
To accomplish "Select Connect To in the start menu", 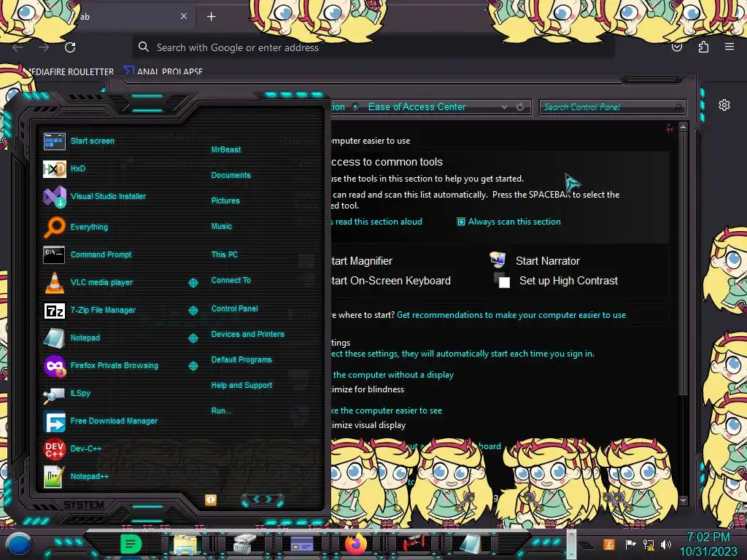I will pyautogui.click(x=231, y=280).
